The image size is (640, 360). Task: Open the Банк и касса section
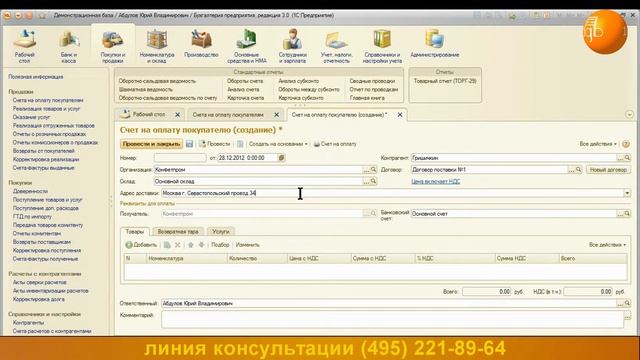pyautogui.click(x=69, y=46)
